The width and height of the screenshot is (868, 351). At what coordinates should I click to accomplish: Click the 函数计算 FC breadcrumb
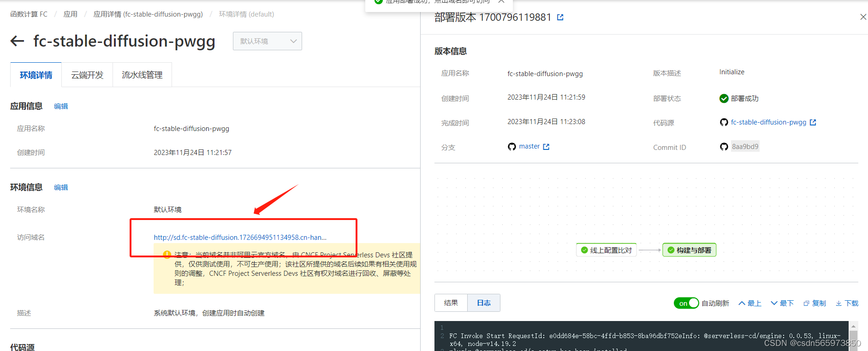coord(29,14)
